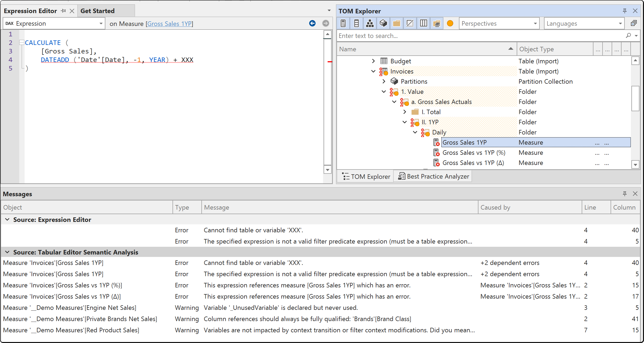Select the Gross Sales vs 1YP (%) measure
Screen dimensions: 644x343
coord(474,153)
